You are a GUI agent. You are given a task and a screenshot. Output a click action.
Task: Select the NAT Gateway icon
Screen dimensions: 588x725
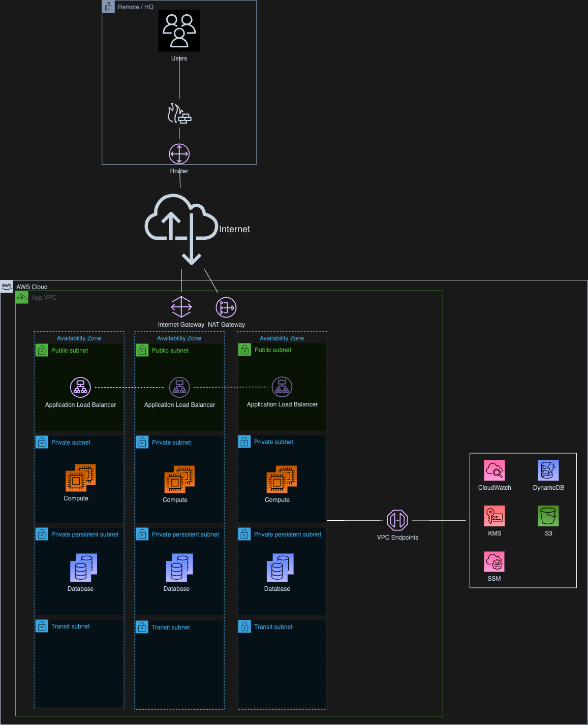[226, 307]
